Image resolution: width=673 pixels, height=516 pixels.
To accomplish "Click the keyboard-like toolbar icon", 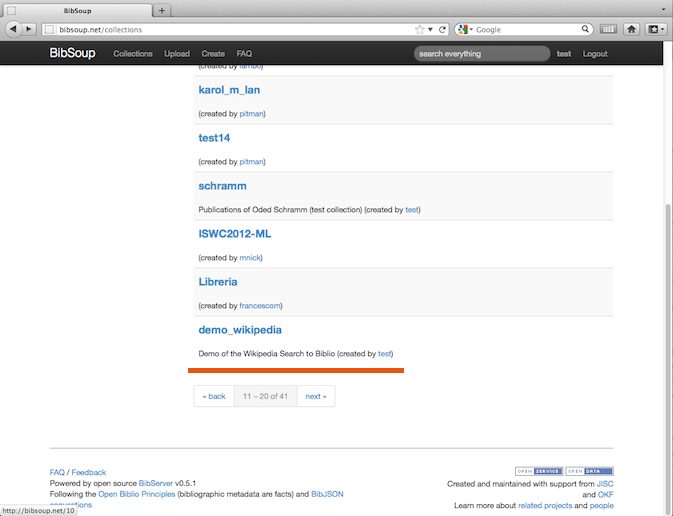I will [608, 29].
